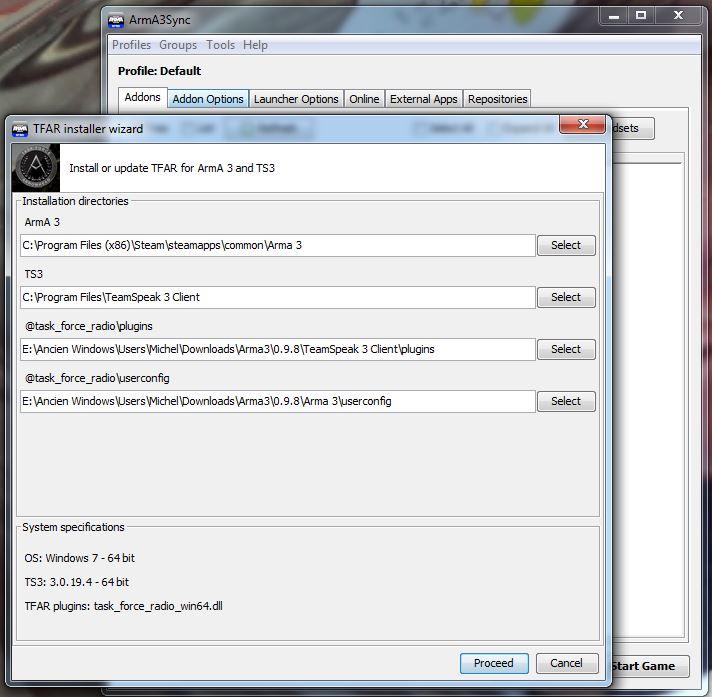Go to the External Apps tab

coord(423,99)
